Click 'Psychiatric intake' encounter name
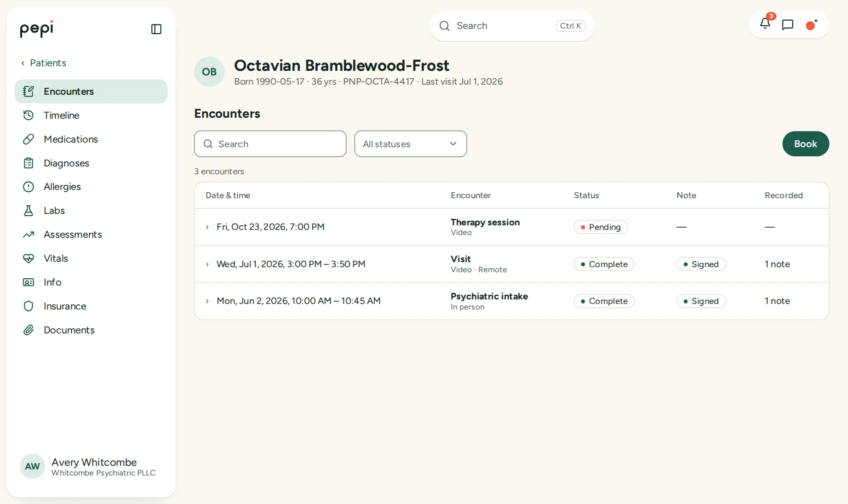 489,297
